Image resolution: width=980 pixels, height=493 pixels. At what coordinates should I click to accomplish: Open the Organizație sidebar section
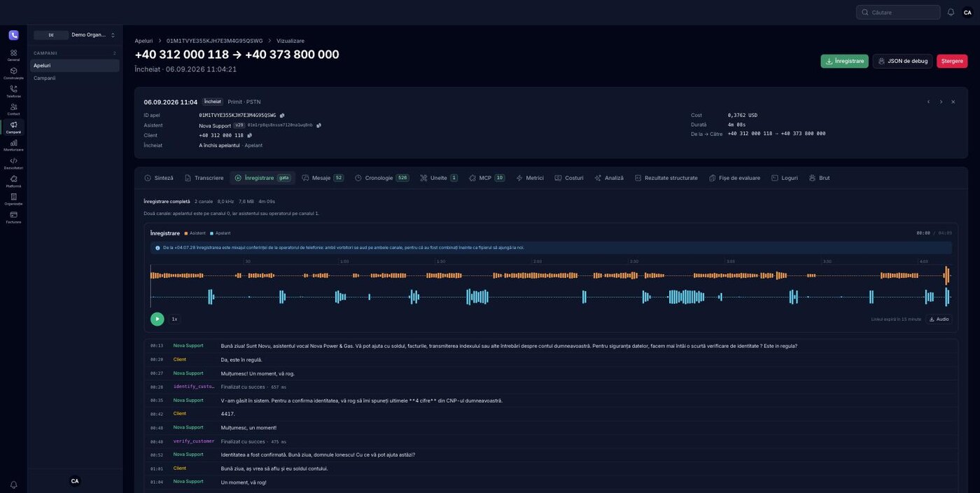pos(13,199)
